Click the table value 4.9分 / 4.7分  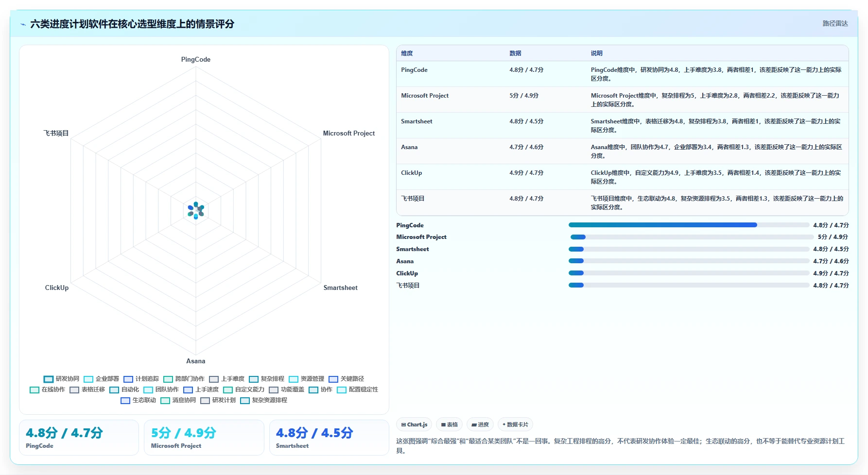(x=526, y=173)
